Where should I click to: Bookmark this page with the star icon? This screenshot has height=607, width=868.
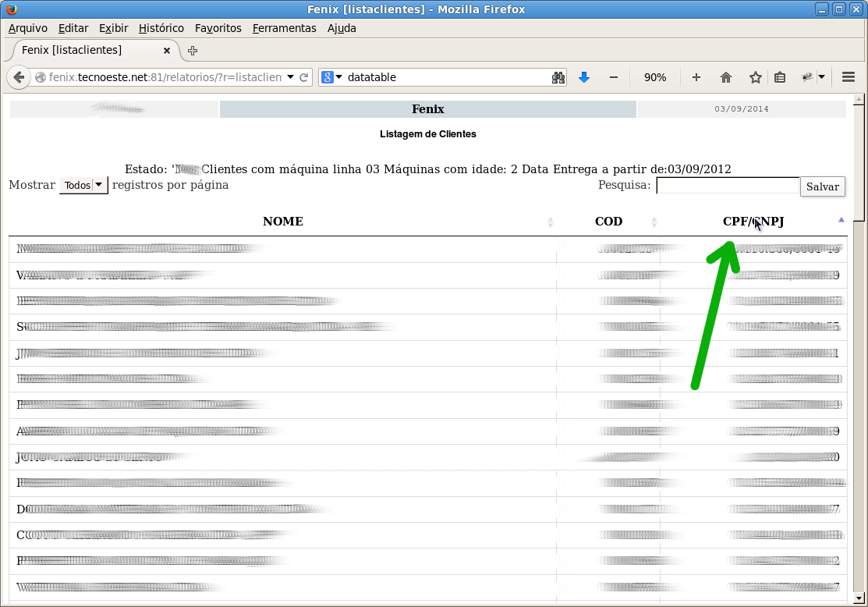(x=756, y=77)
